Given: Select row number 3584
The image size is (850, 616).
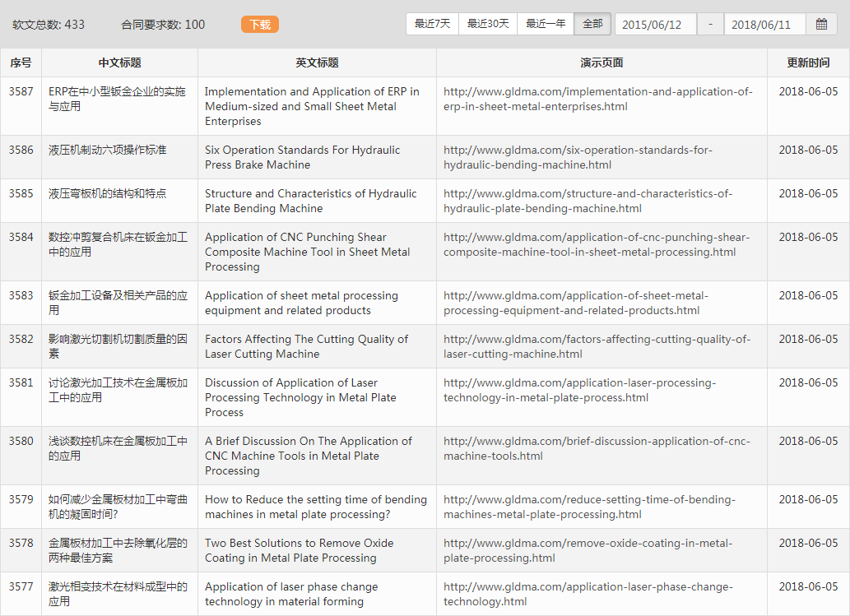Looking at the screenshot, I should coord(21,237).
